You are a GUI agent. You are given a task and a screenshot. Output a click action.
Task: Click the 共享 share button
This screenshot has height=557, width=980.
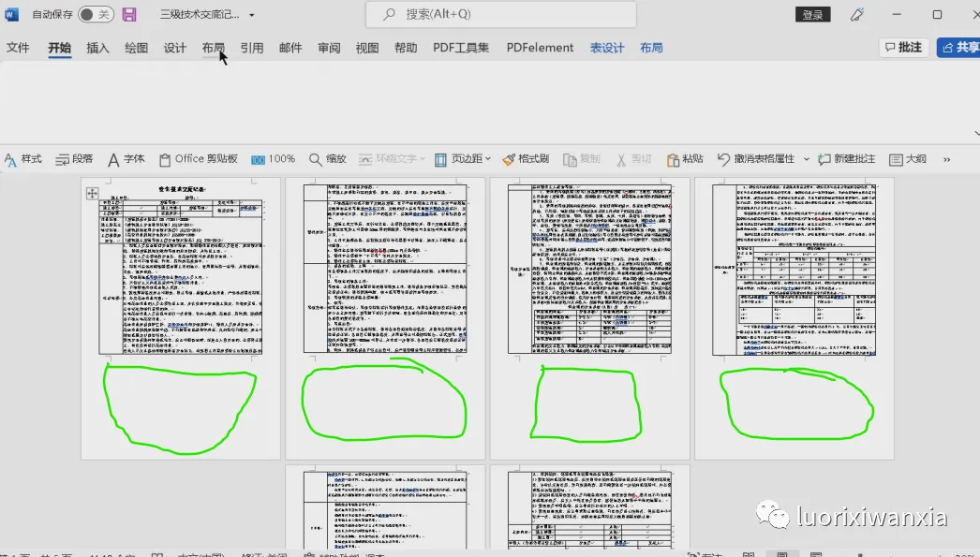coord(959,48)
